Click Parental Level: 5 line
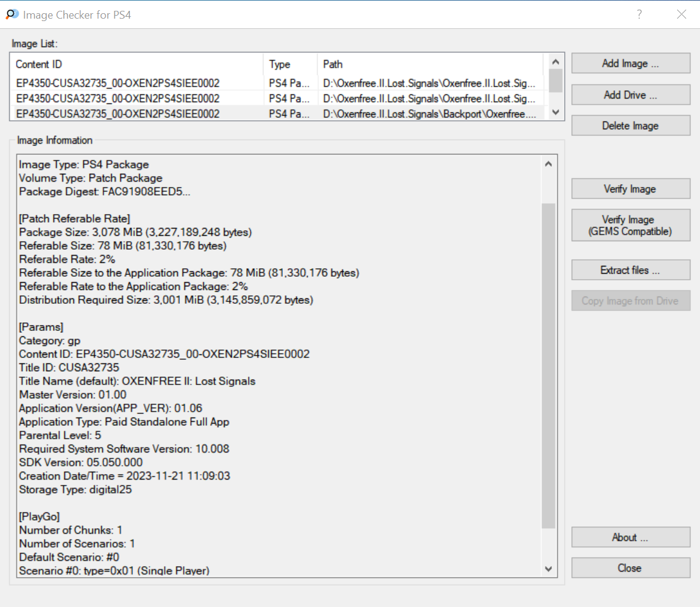This screenshot has height=607, width=700. tap(60, 435)
